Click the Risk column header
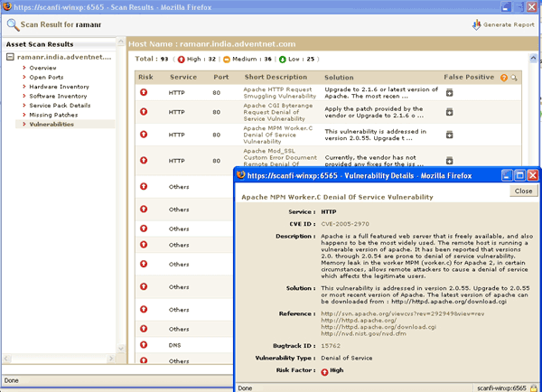 coord(145,78)
